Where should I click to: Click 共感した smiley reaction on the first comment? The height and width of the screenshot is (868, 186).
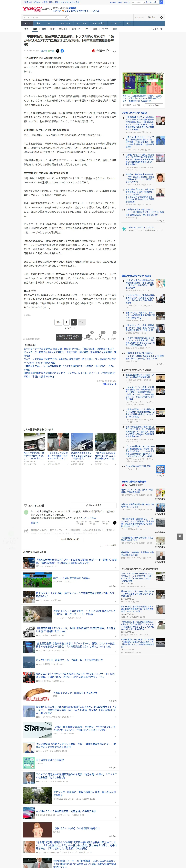[77, 523]
